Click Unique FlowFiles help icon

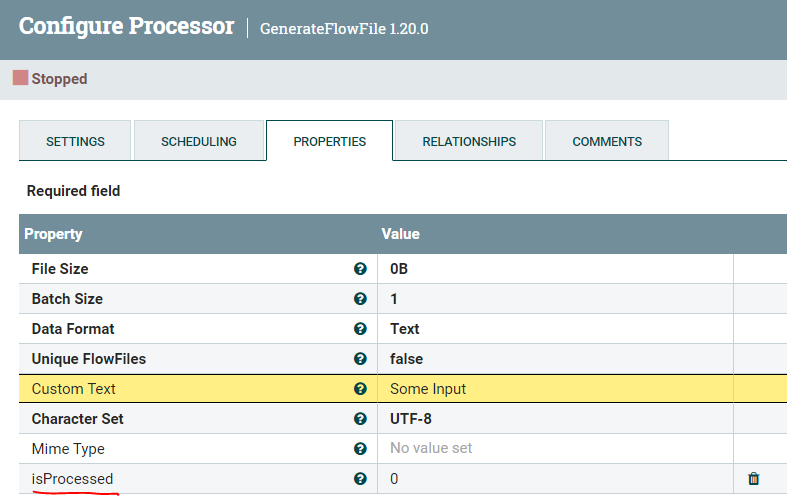tap(360, 359)
